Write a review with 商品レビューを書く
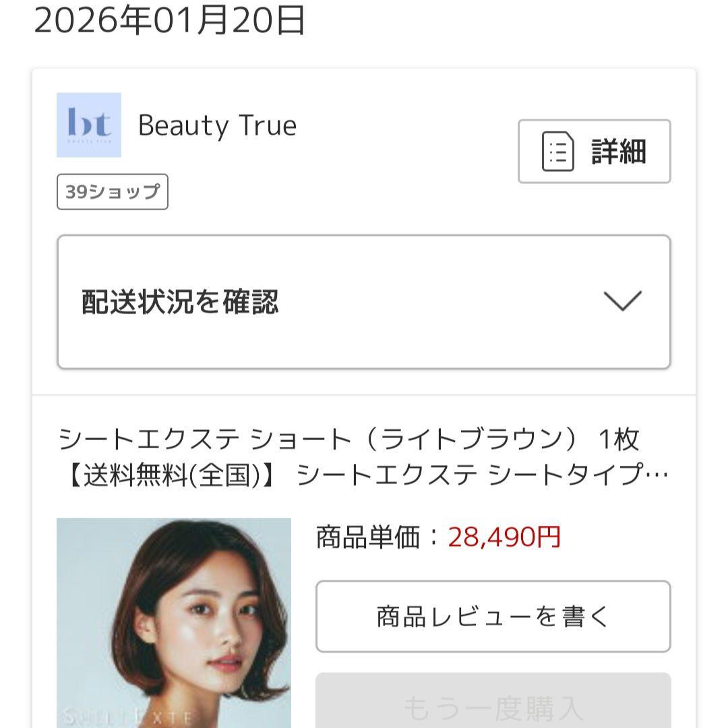This screenshot has width=728, height=728. 493,616
